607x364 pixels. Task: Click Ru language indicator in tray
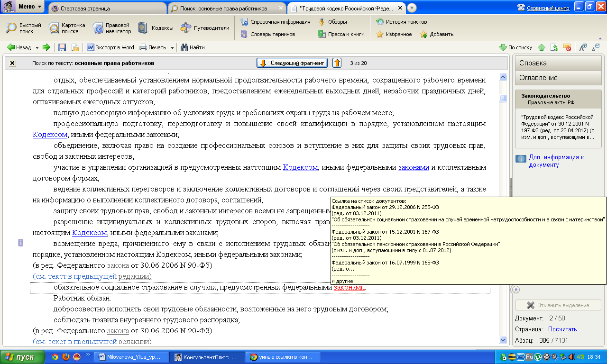[x=529, y=357]
